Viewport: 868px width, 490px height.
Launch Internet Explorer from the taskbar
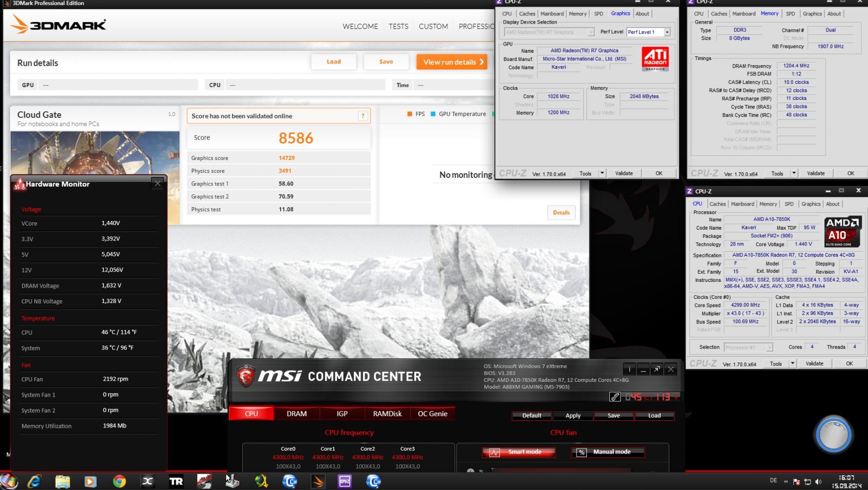pos(34,481)
